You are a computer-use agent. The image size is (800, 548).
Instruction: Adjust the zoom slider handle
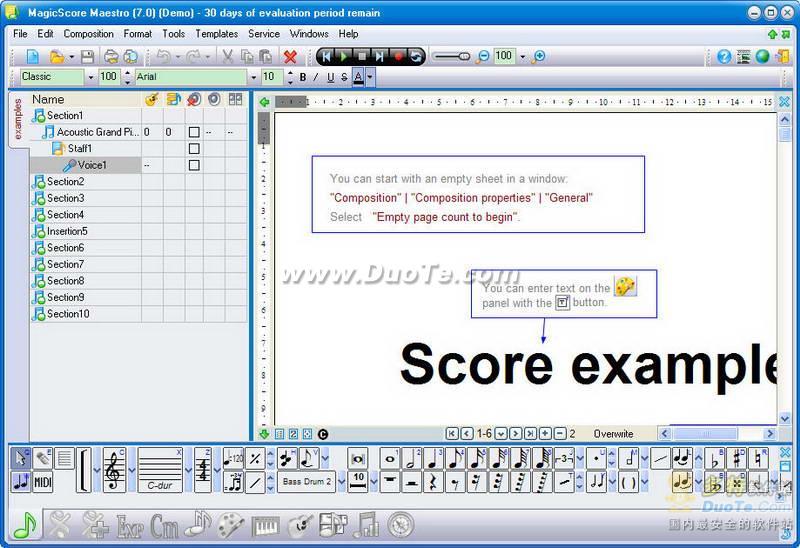pyautogui.click(x=464, y=56)
